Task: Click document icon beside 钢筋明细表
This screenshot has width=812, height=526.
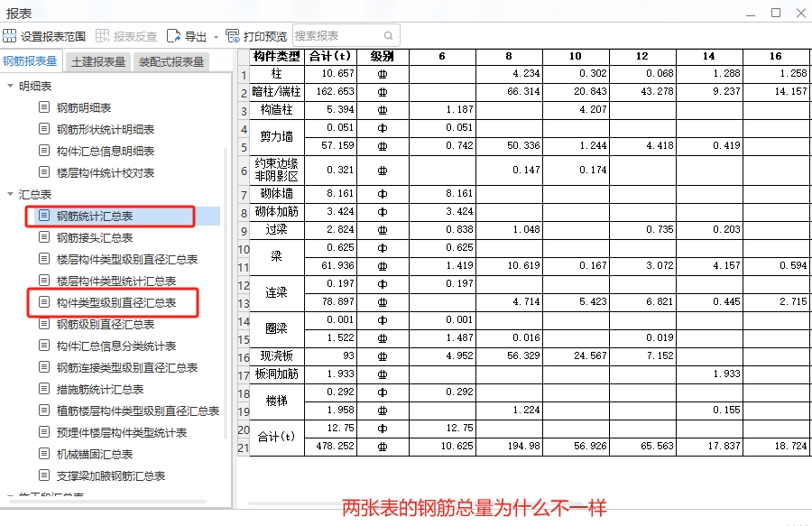Action: click(x=44, y=107)
